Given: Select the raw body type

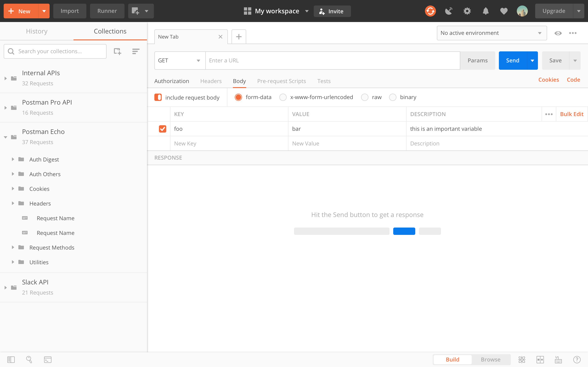Looking at the screenshot, I should (365, 97).
